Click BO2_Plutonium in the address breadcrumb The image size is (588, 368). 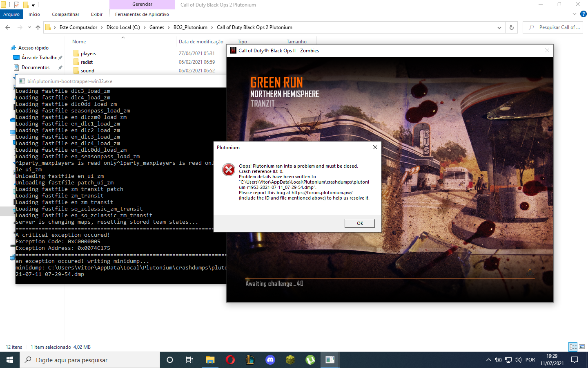point(190,27)
